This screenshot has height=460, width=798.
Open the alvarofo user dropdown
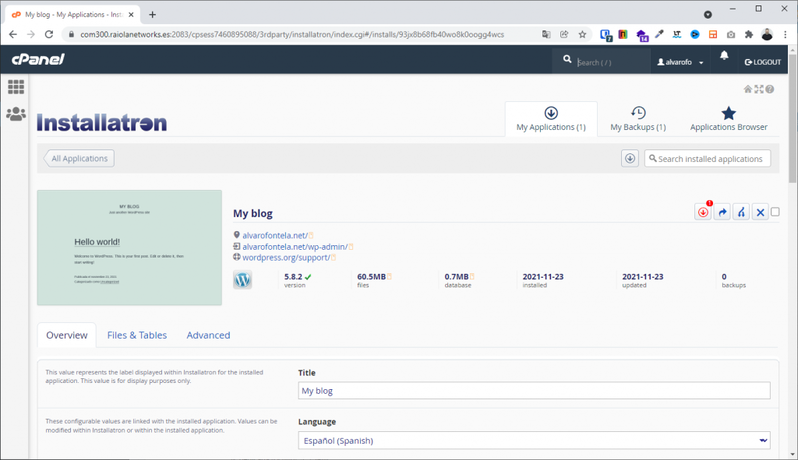click(680, 62)
